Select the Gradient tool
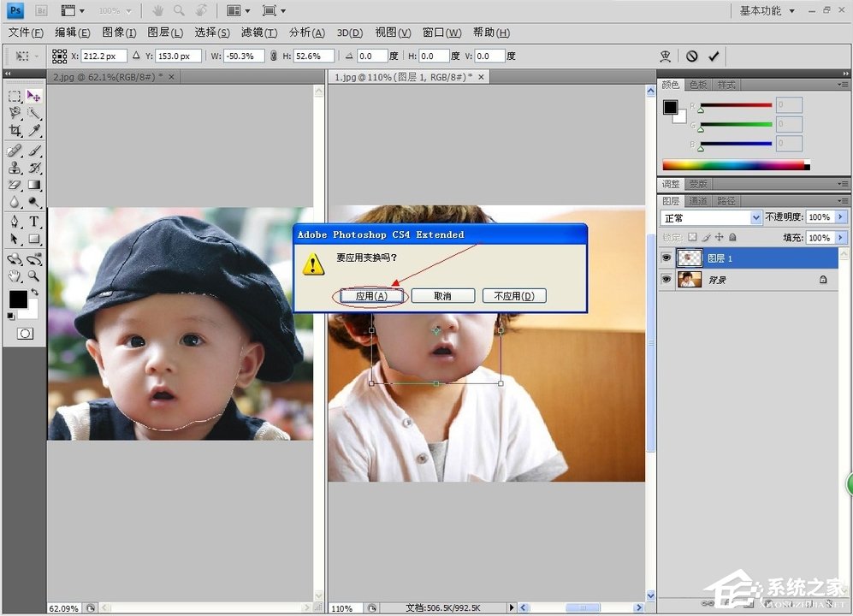Image resolution: width=853 pixels, height=616 pixels. tap(33, 185)
